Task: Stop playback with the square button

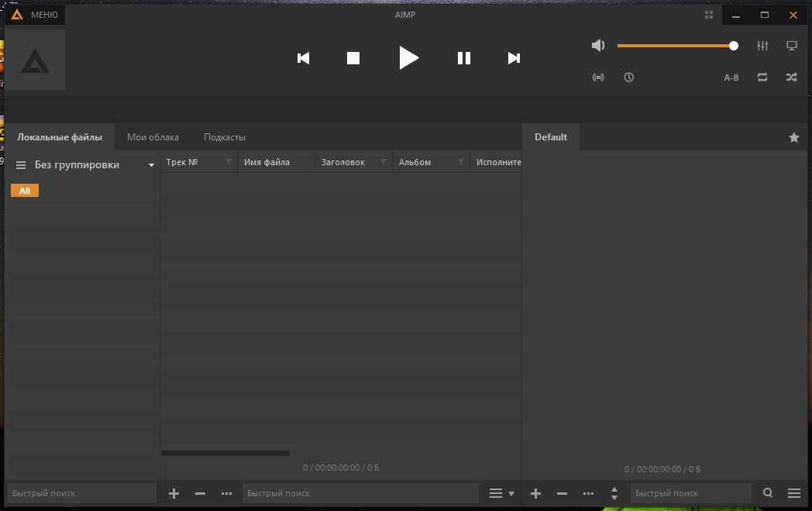Action: coord(353,58)
